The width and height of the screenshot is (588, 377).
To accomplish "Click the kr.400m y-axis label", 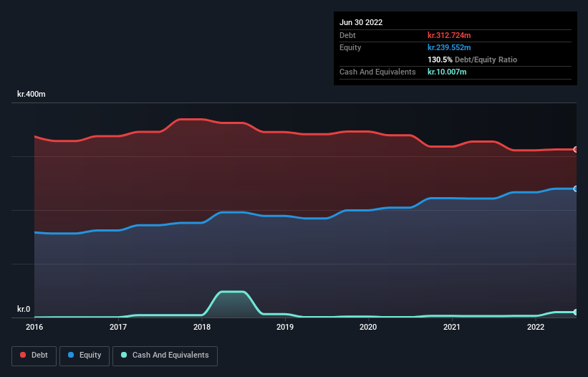I will [x=31, y=94].
